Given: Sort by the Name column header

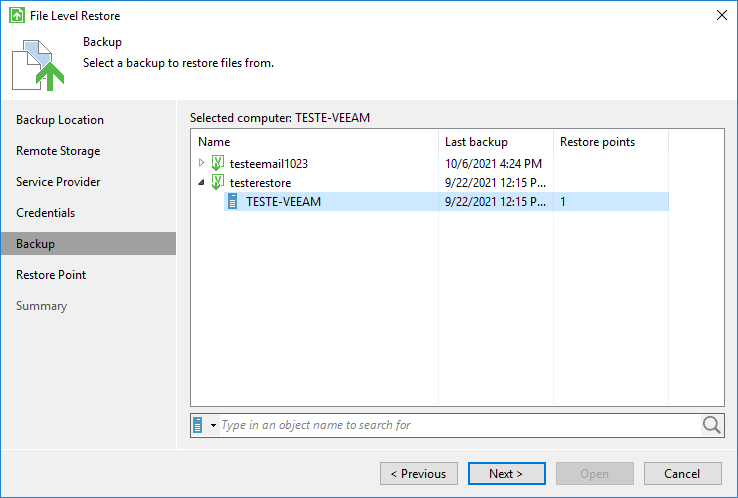Looking at the screenshot, I should (314, 142).
